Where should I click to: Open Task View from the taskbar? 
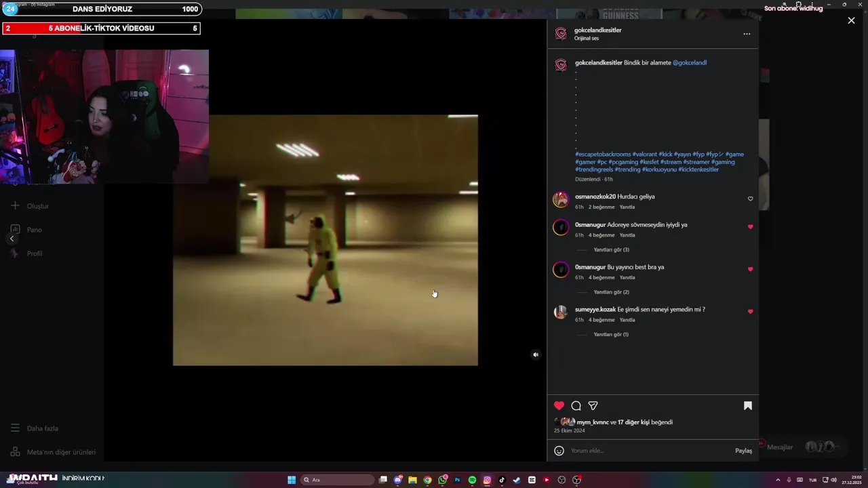[x=383, y=480]
